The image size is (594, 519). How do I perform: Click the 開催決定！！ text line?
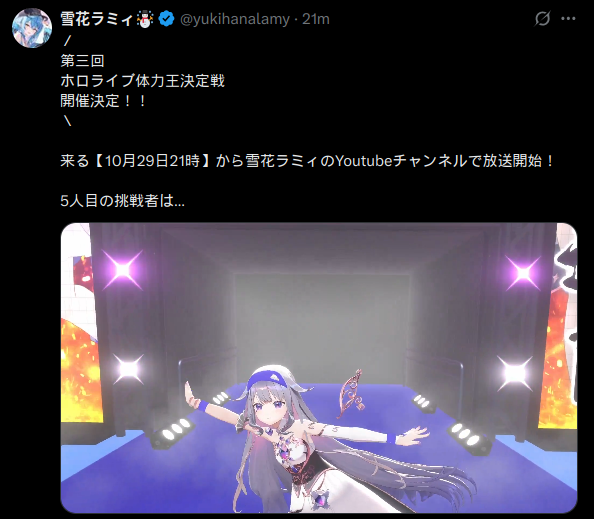click(103, 101)
